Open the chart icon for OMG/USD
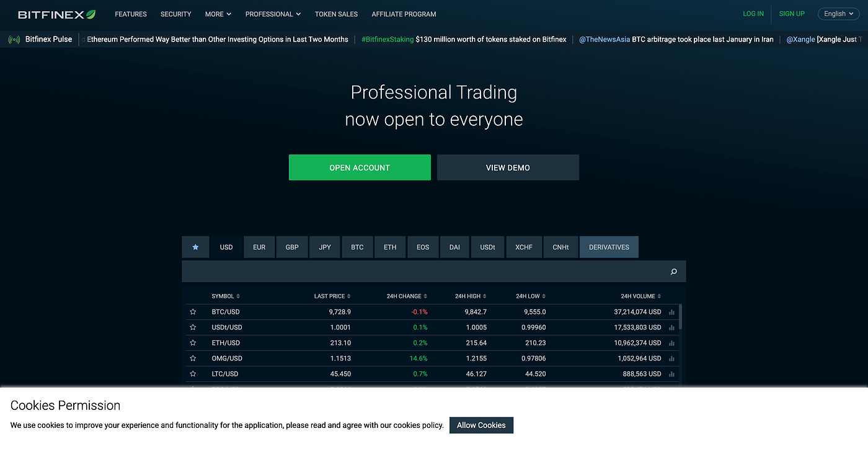The image size is (868, 449). [672, 358]
